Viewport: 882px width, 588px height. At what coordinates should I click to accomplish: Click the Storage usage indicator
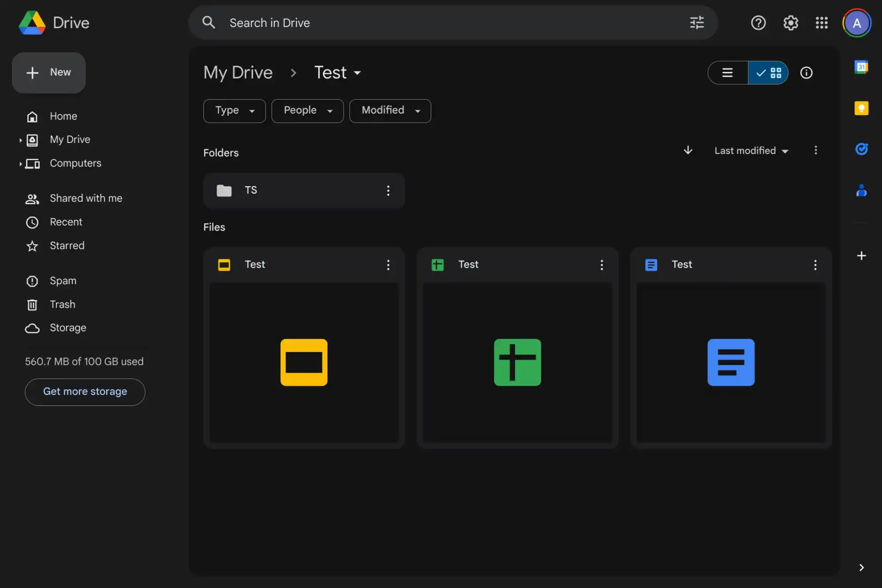(x=84, y=362)
